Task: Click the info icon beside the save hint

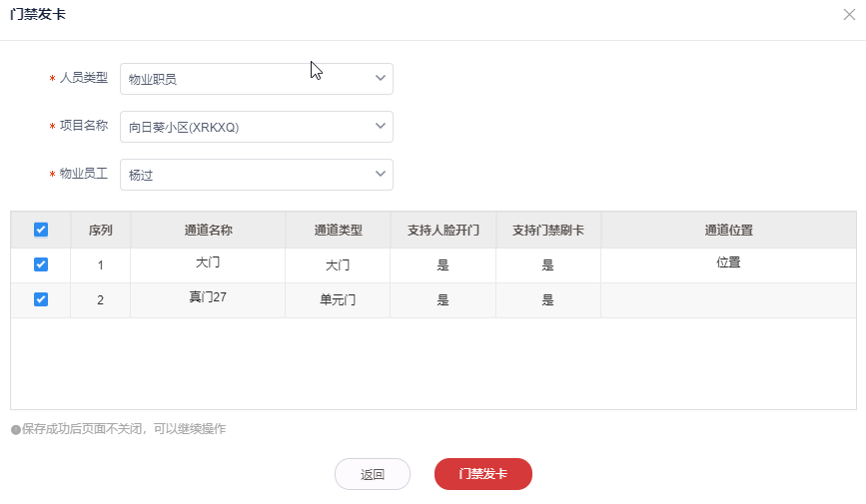Action: point(16,429)
